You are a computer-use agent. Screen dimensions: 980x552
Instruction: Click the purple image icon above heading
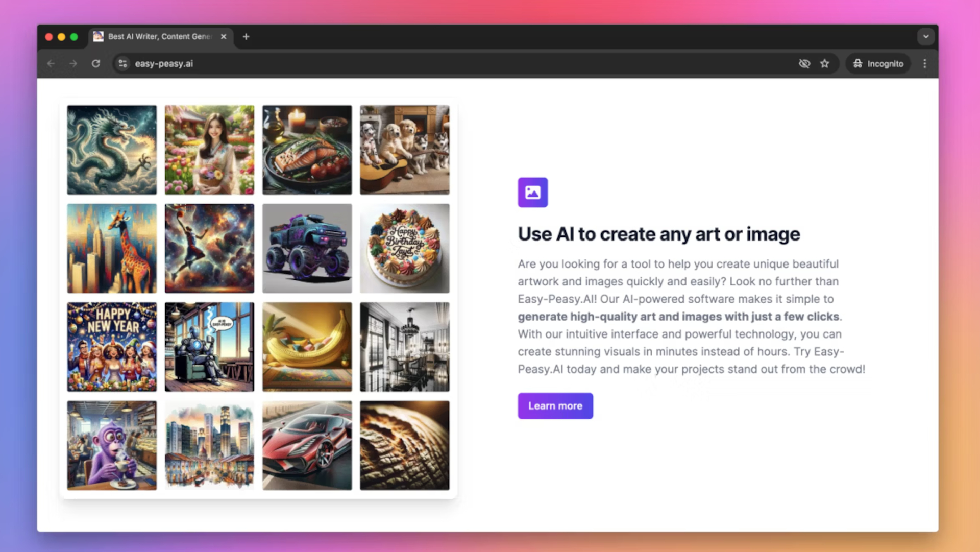click(532, 193)
